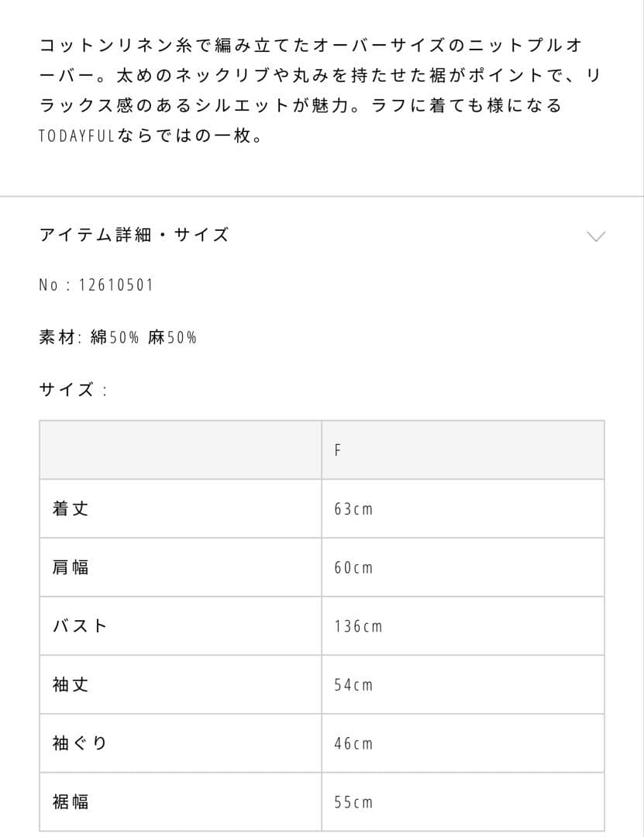Image resolution: width=644 pixels, height=837 pixels.
Task: Click the 裾幅 row label
Action: pos(71,802)
